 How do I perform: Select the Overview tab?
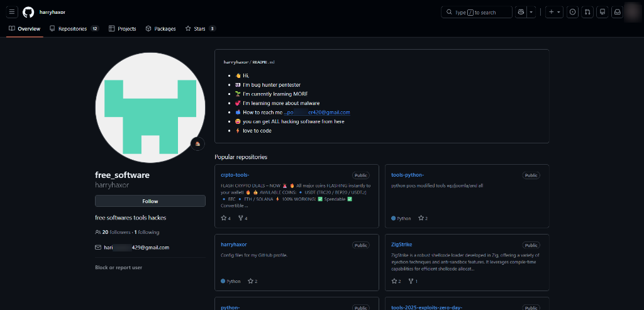(x=25, y=29)
